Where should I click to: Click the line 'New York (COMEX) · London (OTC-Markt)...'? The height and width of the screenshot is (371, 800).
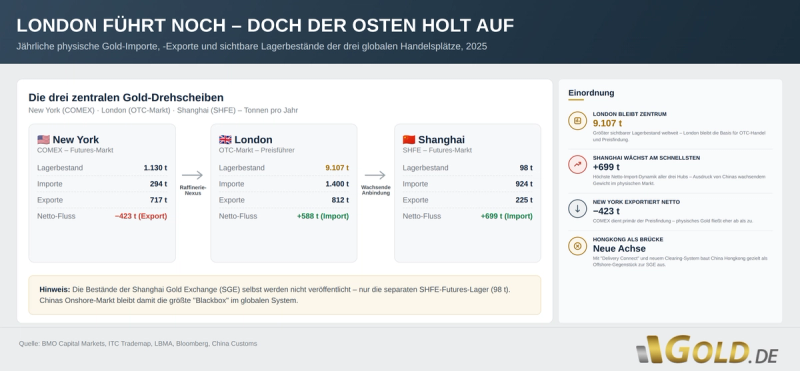(163, 110)
